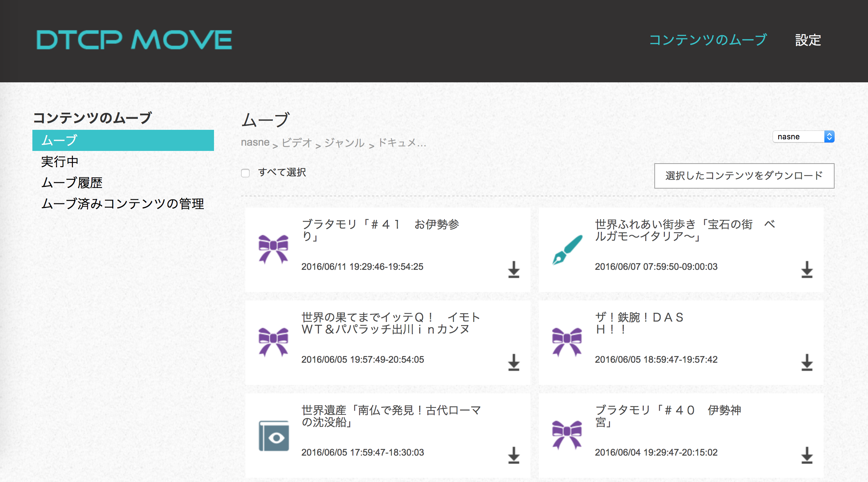Navigate to nasne in the breadcrumb
The width and height of the screenshot is (868, 482).
[x=255, y=142]
